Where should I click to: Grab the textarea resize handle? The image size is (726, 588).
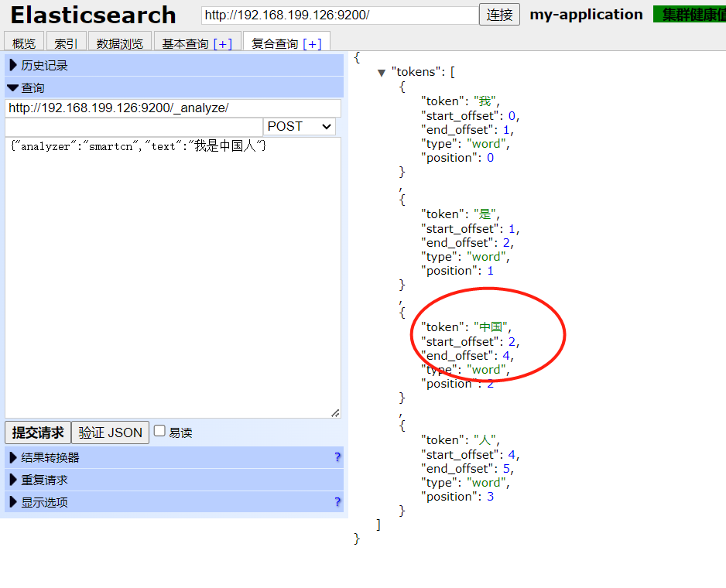(336, 413)
